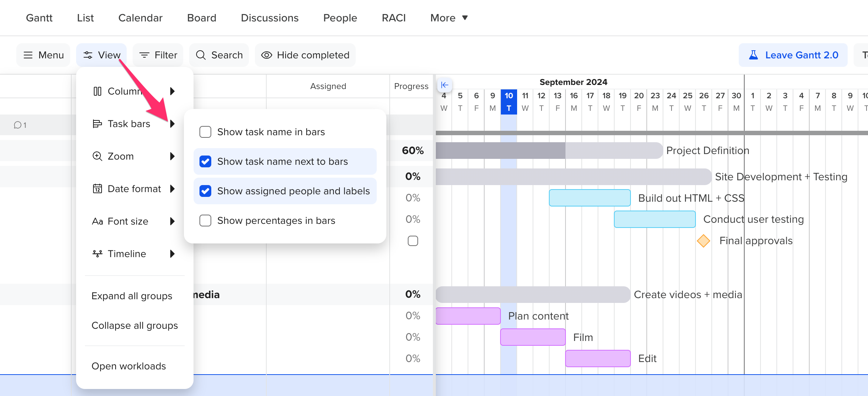
Task: Click the Filter icon in the toolbar
Action: (x=144, y=55)
